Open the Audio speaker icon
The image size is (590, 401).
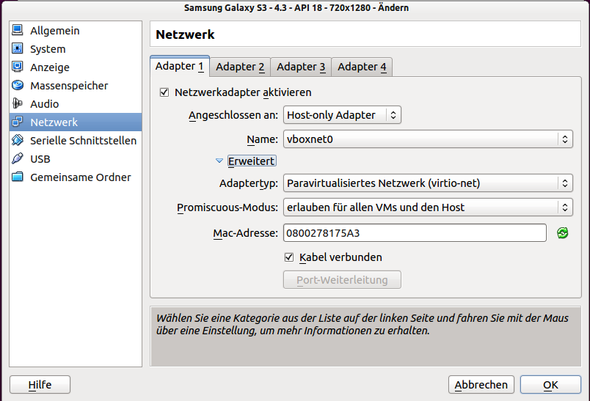coord(17,103)
